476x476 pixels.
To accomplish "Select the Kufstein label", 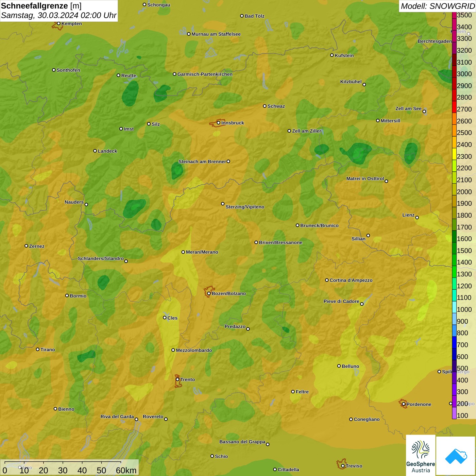I will click(x=344, y=55).
